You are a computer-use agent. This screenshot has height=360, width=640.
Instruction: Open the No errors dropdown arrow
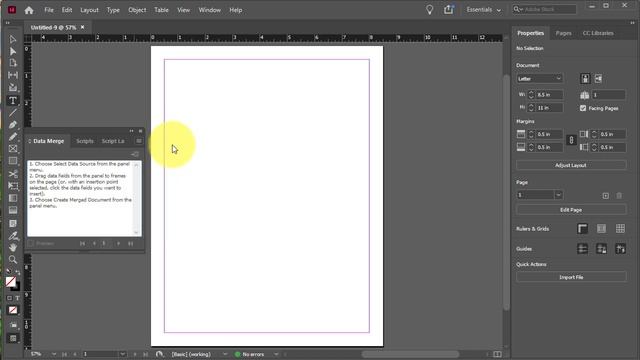pos(276,354)
